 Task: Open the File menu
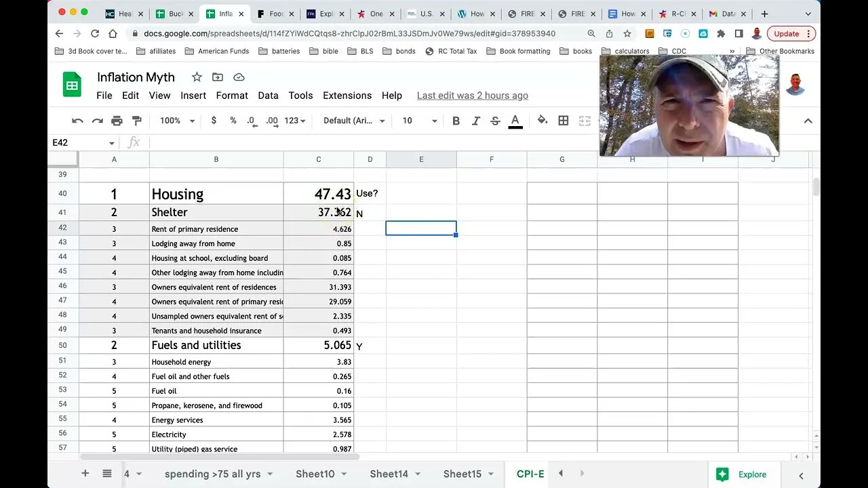[104, 96]
